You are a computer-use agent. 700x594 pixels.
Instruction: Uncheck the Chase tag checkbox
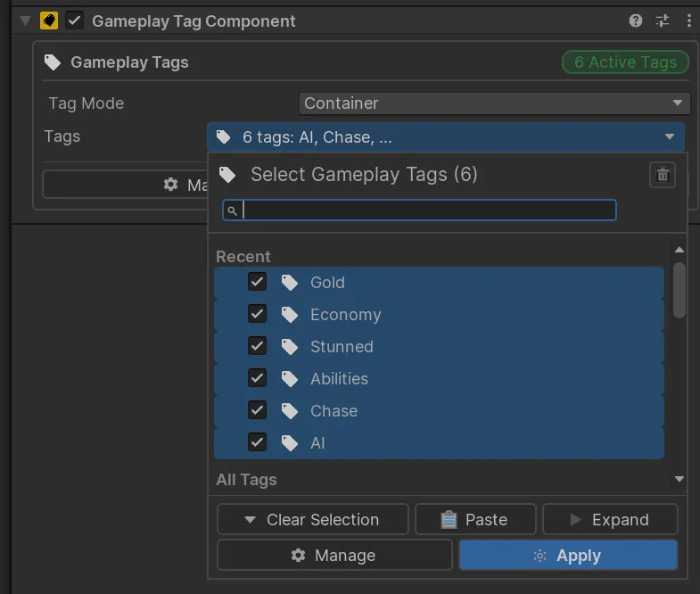click(257, 410)
